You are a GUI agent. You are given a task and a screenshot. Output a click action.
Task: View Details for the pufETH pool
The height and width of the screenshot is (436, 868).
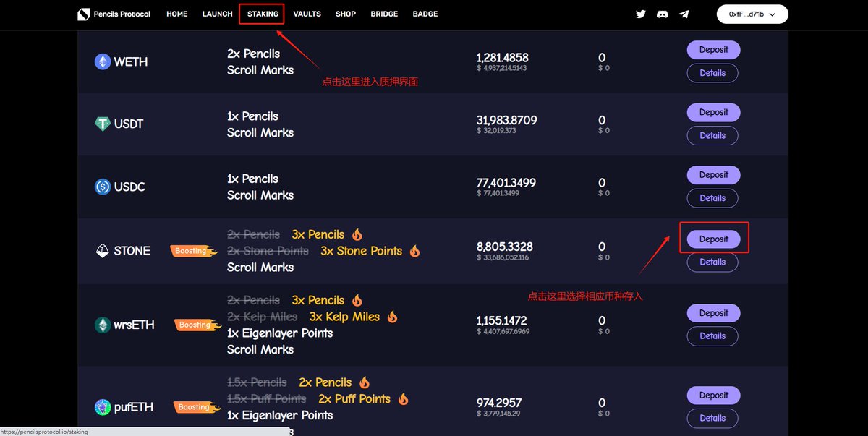(712, 418)
